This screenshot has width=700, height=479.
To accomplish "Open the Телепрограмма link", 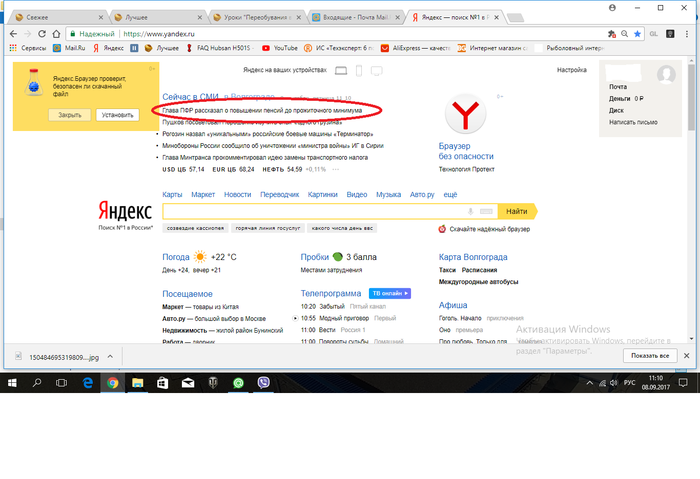I will coord(331,293).
